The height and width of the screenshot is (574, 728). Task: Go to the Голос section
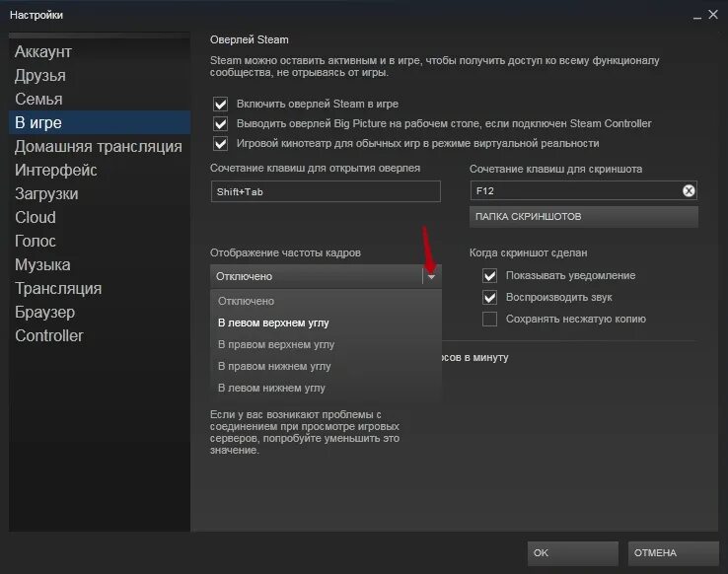click(x=100, y=241)
